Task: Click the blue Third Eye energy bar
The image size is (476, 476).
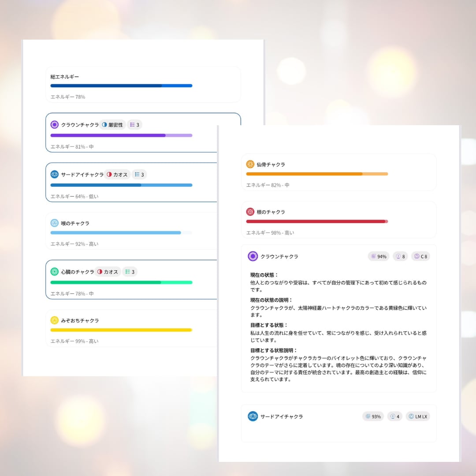Action: click(x=121, y=185)
